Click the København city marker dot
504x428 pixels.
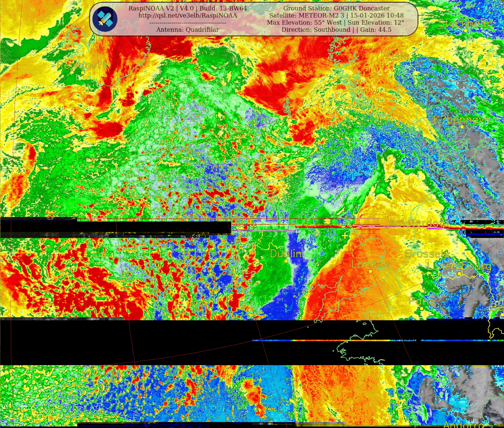[462, 127]
